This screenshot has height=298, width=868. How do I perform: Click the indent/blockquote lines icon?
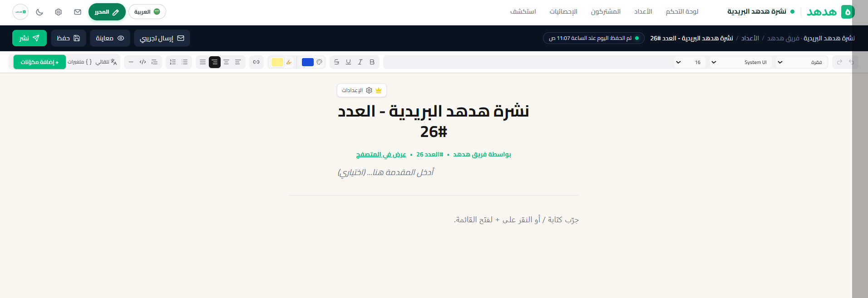click(x=154, y=62)
